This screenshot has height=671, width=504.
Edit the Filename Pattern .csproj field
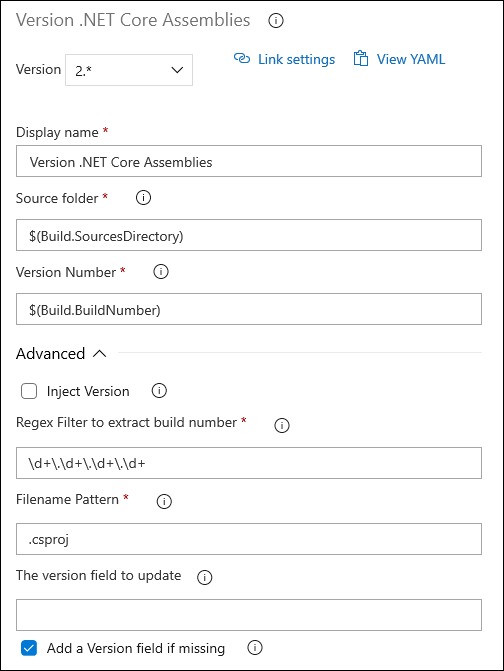pyautogui.click(x=249, y=539)
